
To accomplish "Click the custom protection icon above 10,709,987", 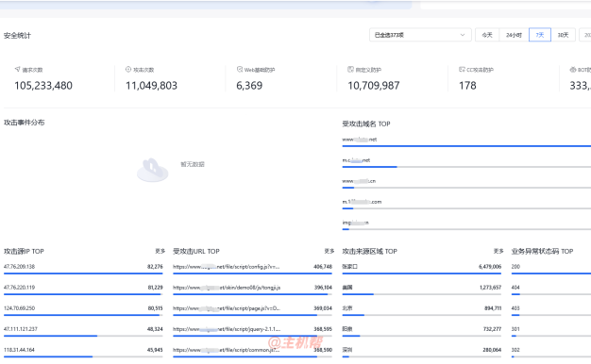I will 350,69.
